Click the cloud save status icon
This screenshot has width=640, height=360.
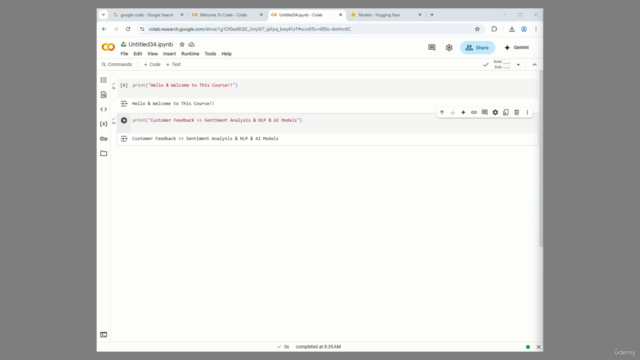tap(191, 44)
